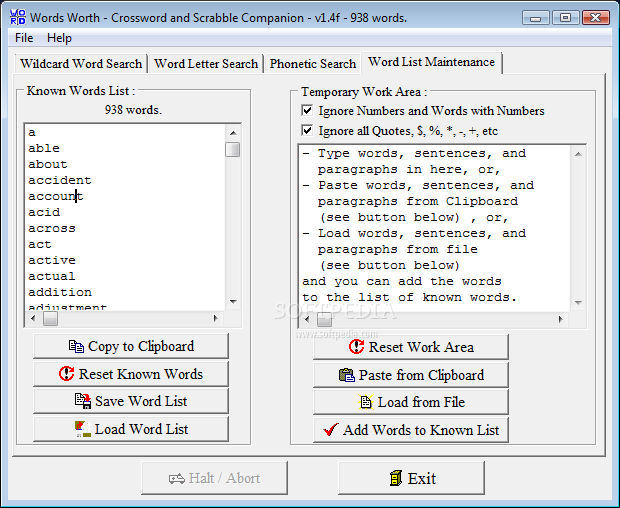Open the File menu
The height and width of the screenshot is (508, 620).
click(x=24, y=38)
